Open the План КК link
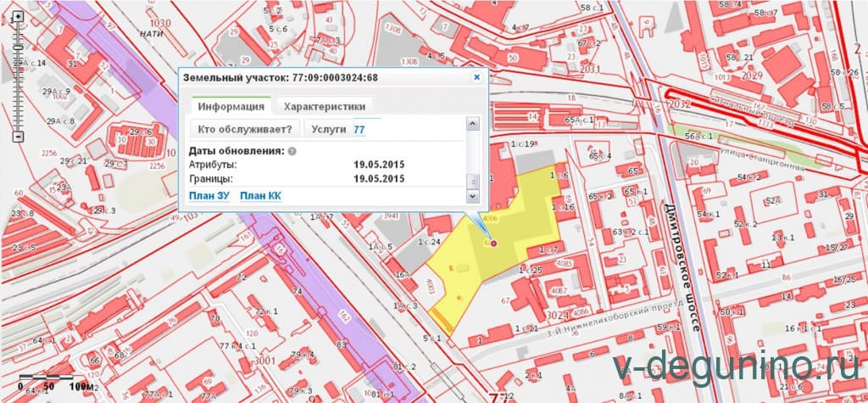868x403 pixels. [x=260, y=196]
